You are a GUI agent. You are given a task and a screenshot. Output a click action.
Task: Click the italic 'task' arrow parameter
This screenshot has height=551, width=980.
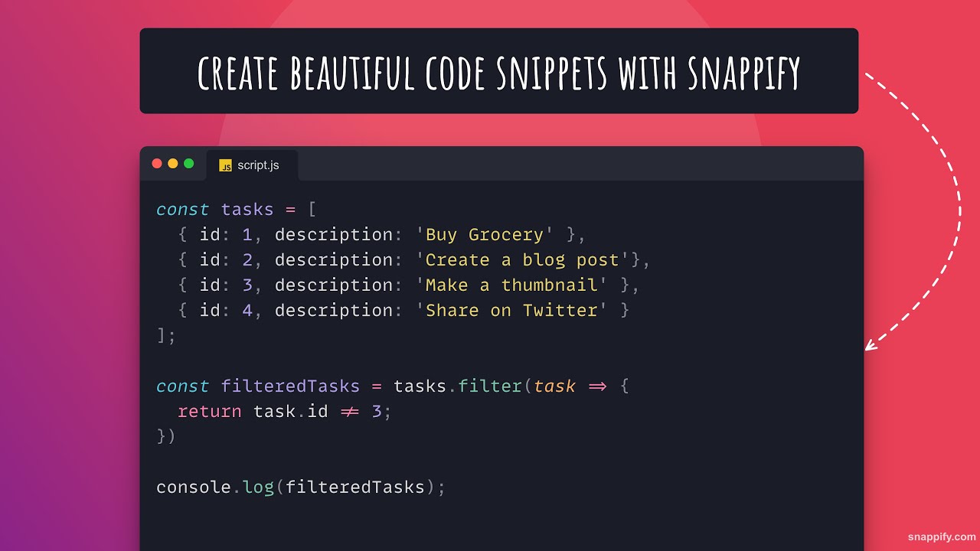[x=554, y=386]
